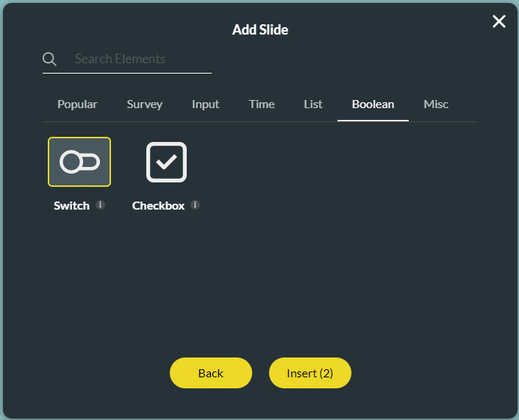This screenshot has height=420, width=519.
Task: Click the Checkbox label text
Action: click(x=158, y=206)
